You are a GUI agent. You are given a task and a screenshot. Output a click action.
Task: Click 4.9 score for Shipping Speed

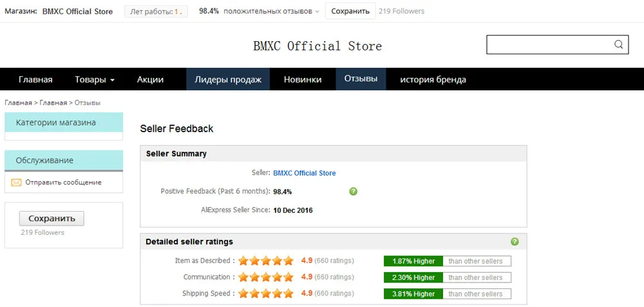pyautogui.click(x=307, y=293)
